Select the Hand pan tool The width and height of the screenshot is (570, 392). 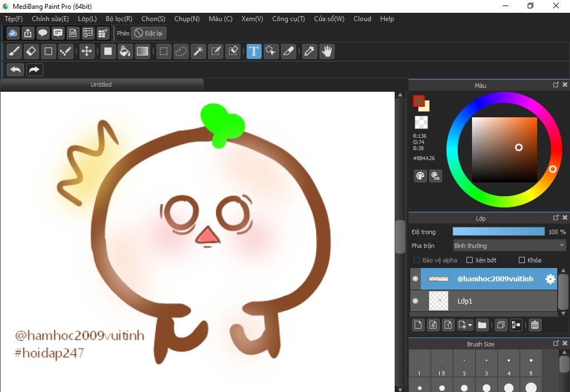click(327, 52)
